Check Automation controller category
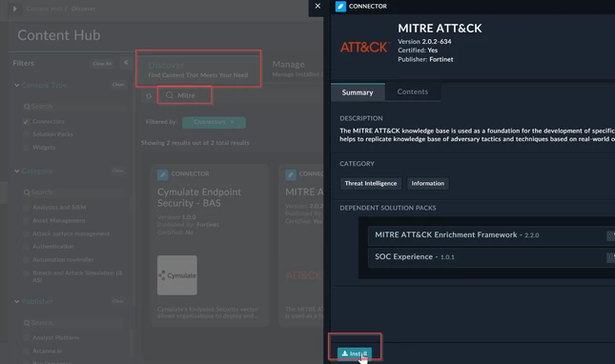This screenshot has height=364, width=615. click(26, 260)
